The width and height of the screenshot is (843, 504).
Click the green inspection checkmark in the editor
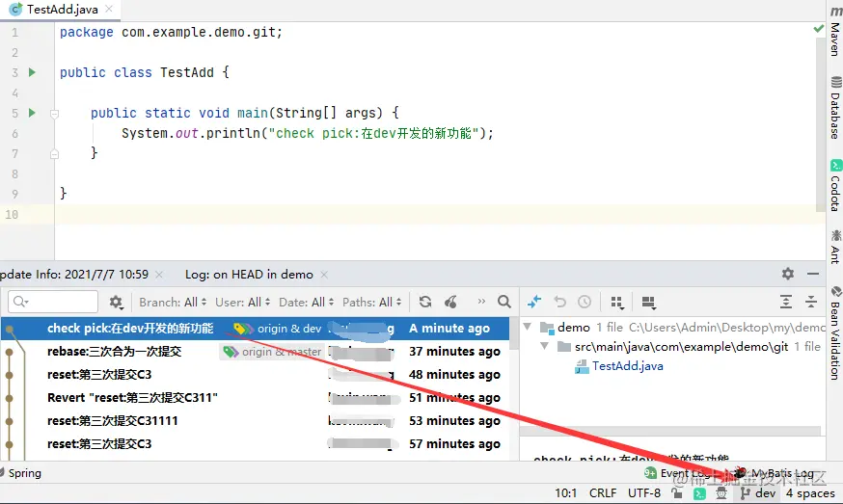[818, 29]
